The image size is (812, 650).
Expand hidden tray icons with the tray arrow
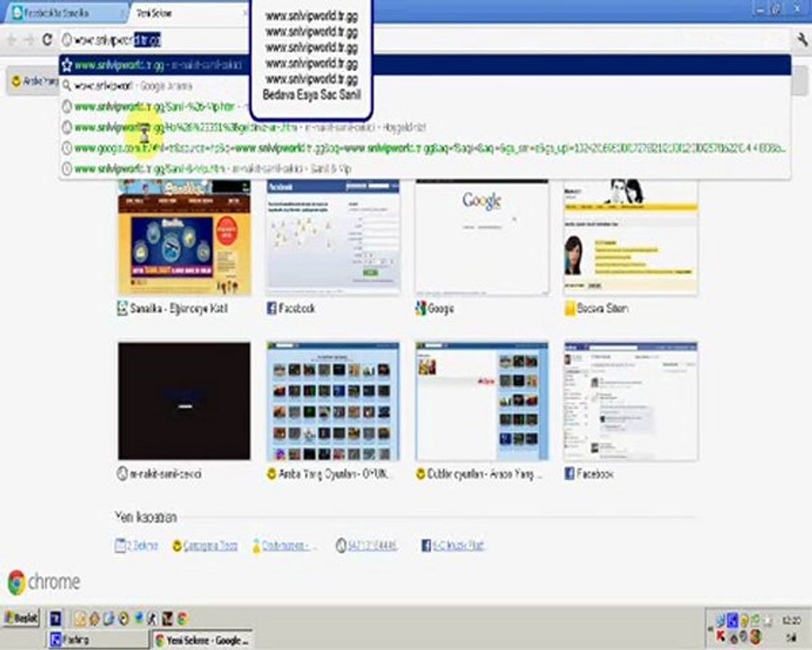click(710, 628)
